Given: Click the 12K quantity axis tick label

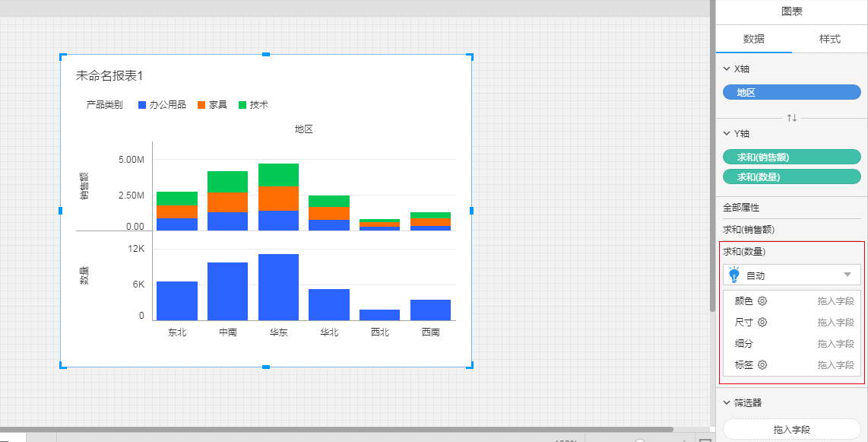Looking at the screenshot, I should tap(136, 249).
